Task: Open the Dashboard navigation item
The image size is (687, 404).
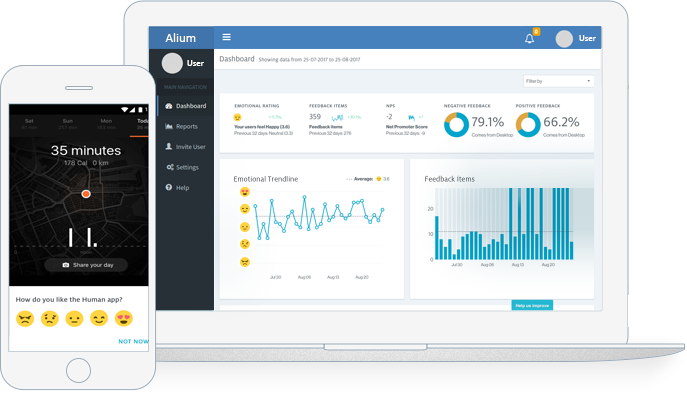Action: [x=185, y=106]
